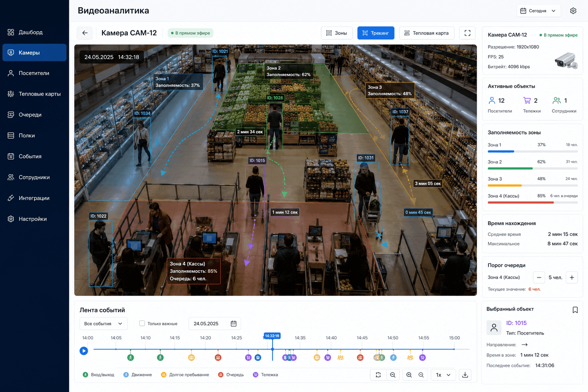Switch to the Тепловая карта tab
588x392 pixels.
pos(426,33)
